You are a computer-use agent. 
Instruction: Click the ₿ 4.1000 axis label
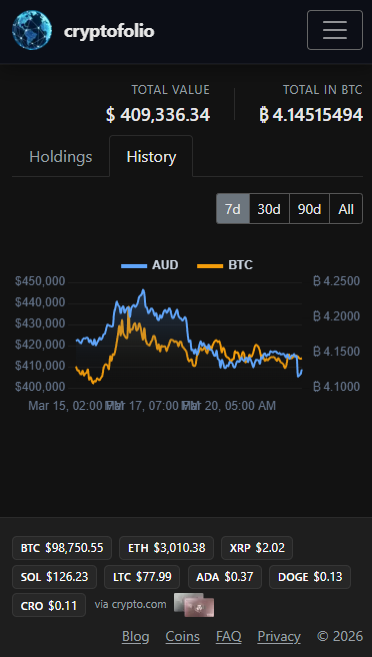click(x=336, y=387)
